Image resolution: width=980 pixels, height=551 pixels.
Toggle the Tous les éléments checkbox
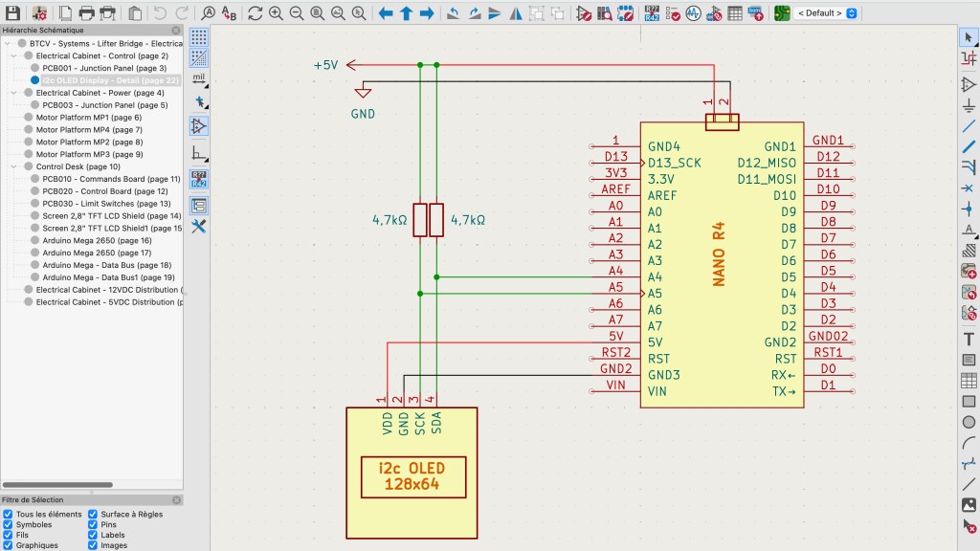click(8, 514)
